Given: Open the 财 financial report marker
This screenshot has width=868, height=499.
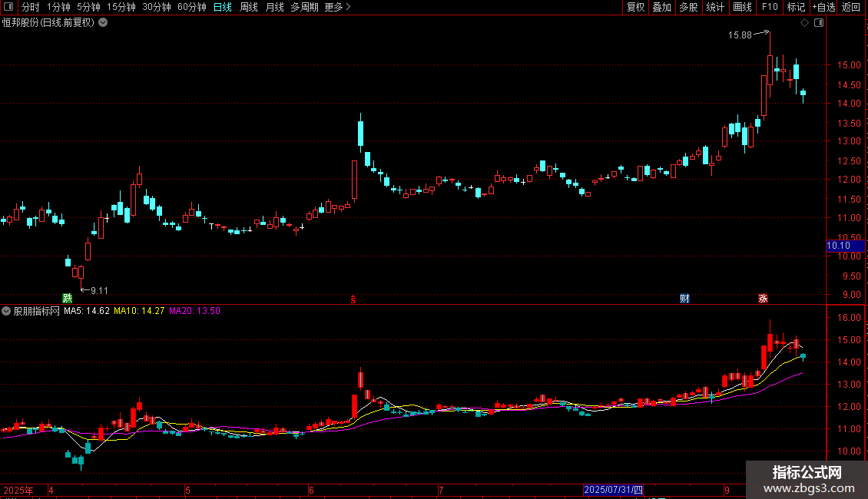Looking at the screenshot, I should [x=684, y=298].
